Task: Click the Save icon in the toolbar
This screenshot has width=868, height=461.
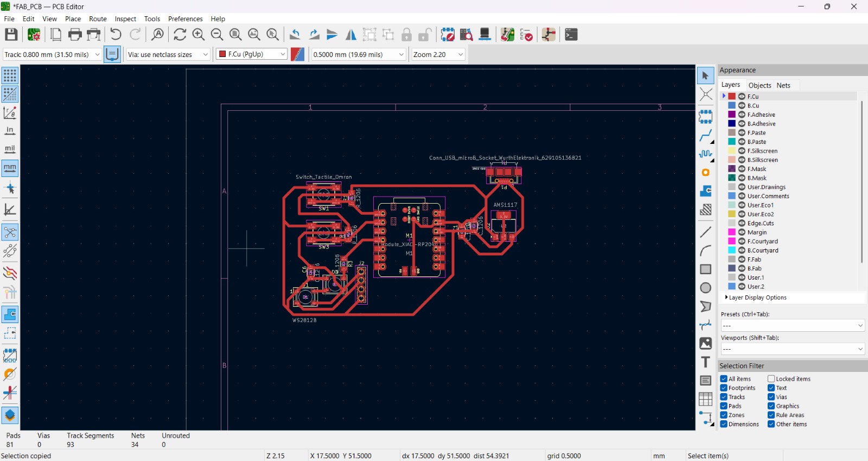Action: coord(11,35)
